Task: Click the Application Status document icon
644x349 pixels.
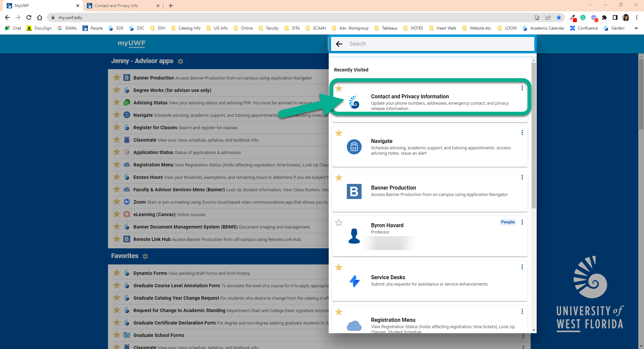Action: point(127,152)
